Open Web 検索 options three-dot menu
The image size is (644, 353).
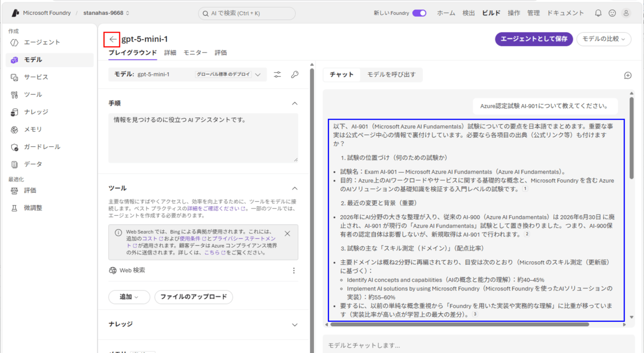click(x=294, y=271)
